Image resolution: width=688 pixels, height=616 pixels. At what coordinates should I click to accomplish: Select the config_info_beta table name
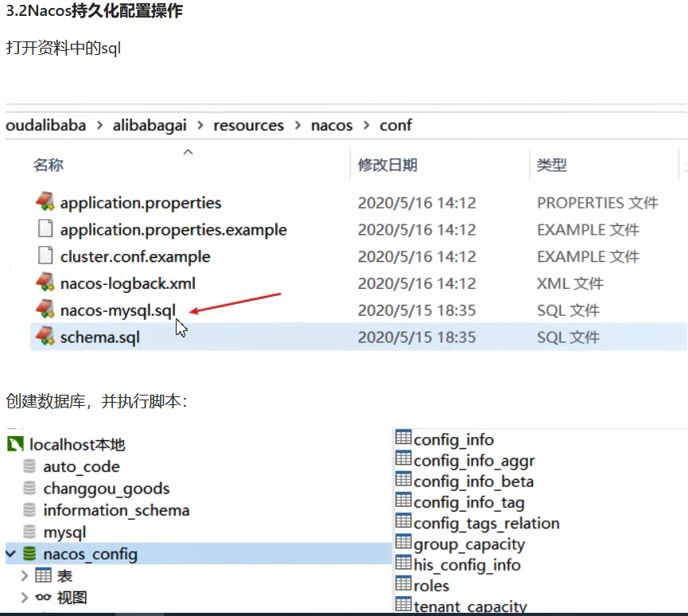point(473,481)
